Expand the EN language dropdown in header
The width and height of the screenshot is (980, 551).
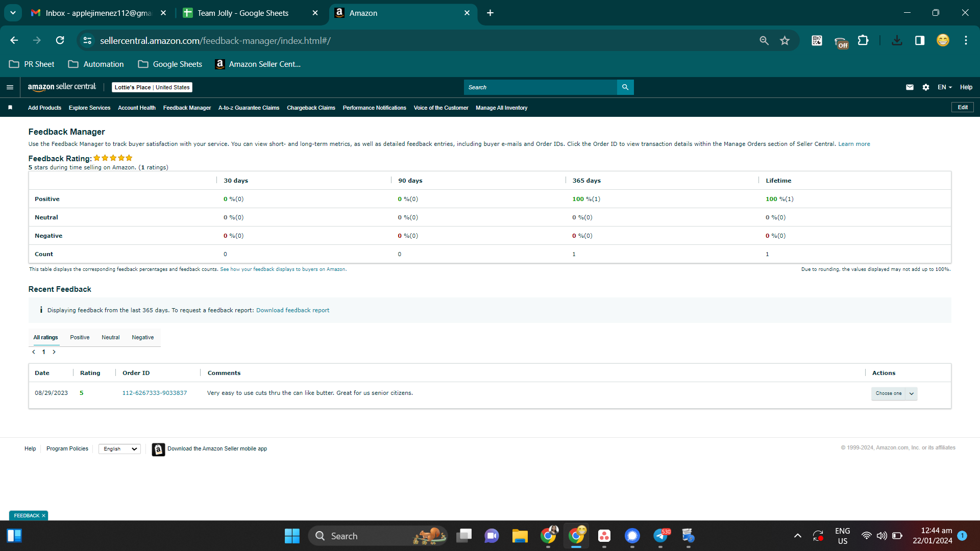point(945,87)
